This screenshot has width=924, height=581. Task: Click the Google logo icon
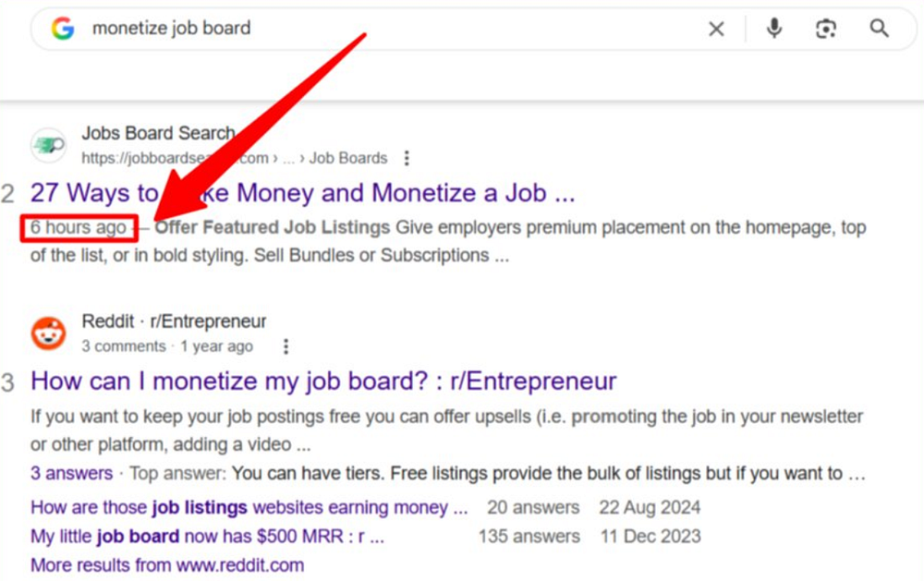click(x=63, y=29)
